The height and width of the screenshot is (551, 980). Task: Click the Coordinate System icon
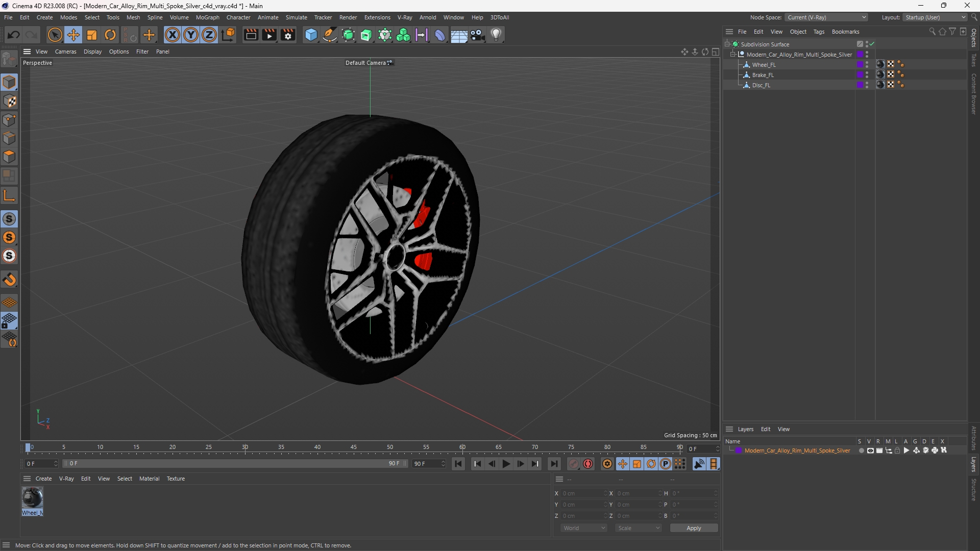[x=229, y=35]
